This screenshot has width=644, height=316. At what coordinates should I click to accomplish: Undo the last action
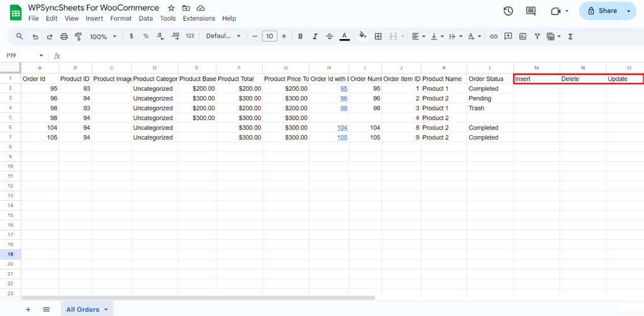pyautogui.click(x=35, y=37)
